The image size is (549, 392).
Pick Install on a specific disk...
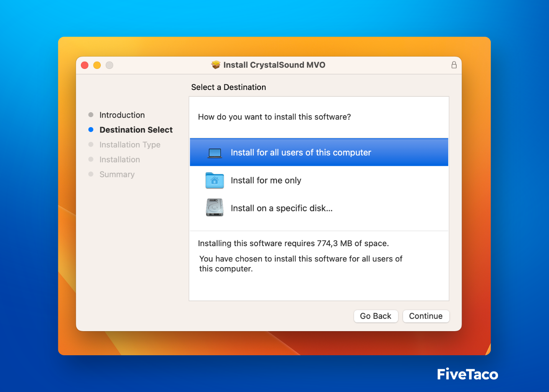pyautogui.click(x=319, y=208)
